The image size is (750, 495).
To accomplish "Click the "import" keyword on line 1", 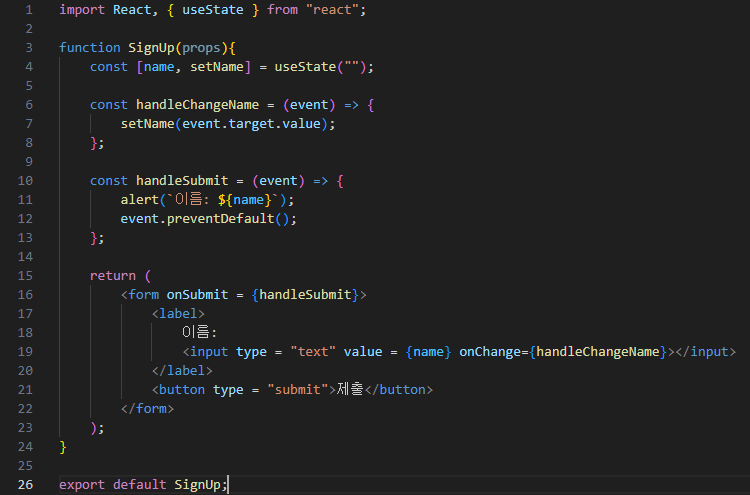I will 82,10.
